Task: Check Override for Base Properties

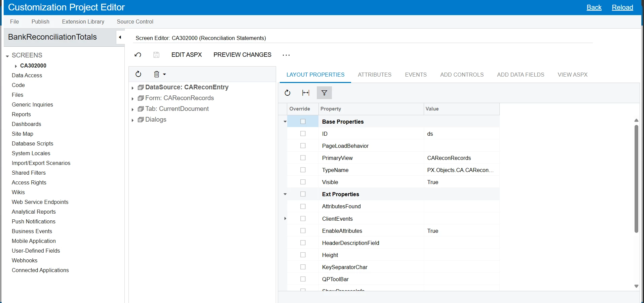Action: coord(303,122)
